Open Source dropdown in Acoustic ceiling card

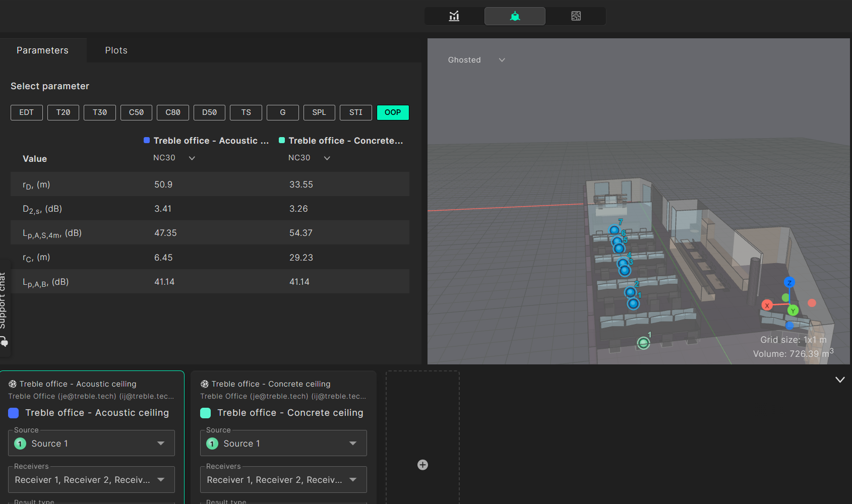(x=91, y=444)
